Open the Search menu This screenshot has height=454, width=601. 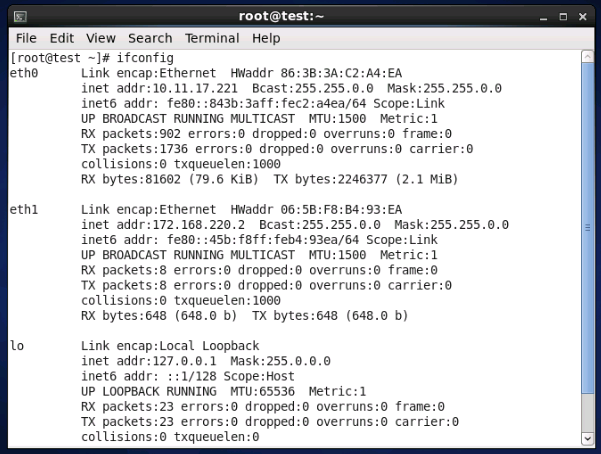click(150, 38)
